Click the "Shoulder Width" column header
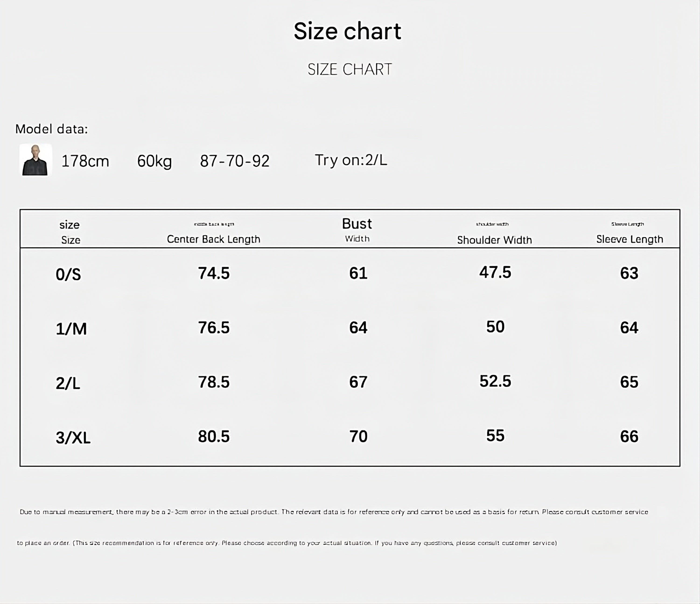 [494, 240]
